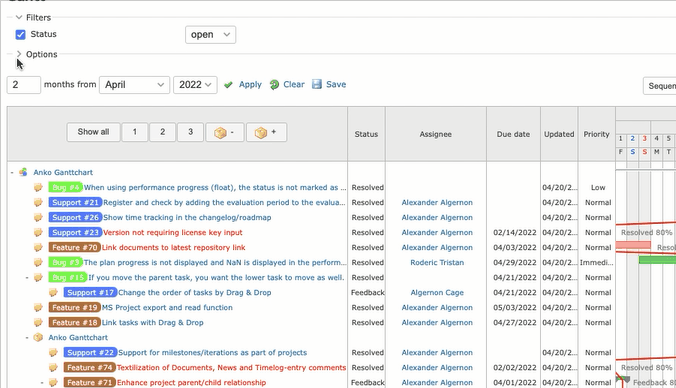Image resolution: width=676 pixels, height=388 pixels.
Task: Click 'Resolved 80%' label in Support #23 row
Action: tap(646, 233)
